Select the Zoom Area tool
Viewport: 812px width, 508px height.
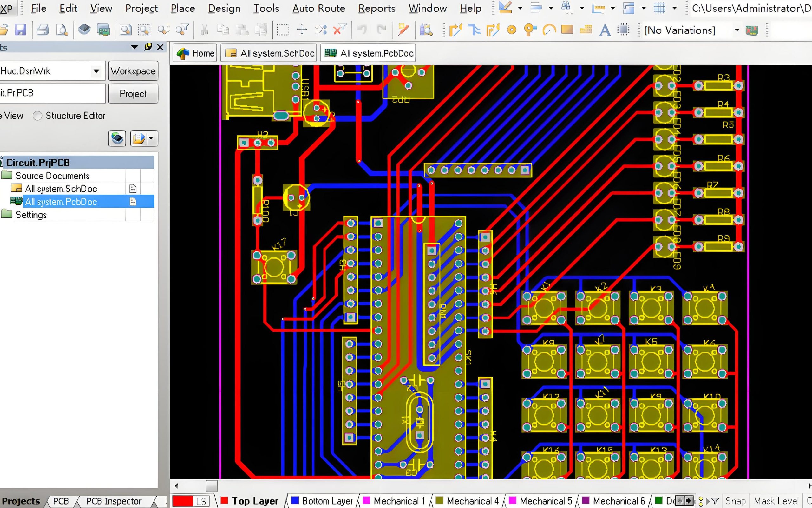[144, 30]
